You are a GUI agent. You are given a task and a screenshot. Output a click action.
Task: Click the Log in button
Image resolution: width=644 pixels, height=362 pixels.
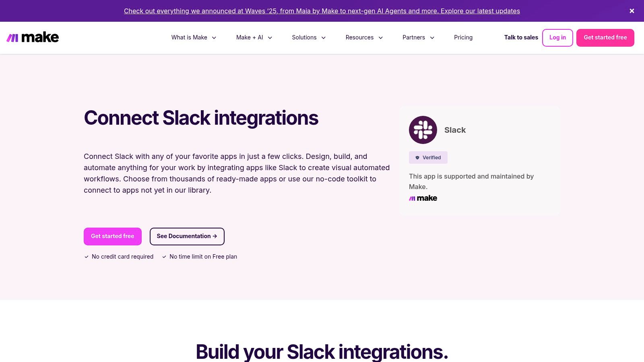coord(557,37)
